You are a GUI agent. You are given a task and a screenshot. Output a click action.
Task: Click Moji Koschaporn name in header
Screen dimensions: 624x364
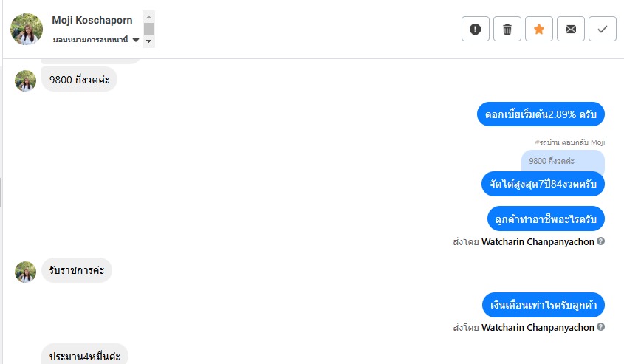click(92, 20)
